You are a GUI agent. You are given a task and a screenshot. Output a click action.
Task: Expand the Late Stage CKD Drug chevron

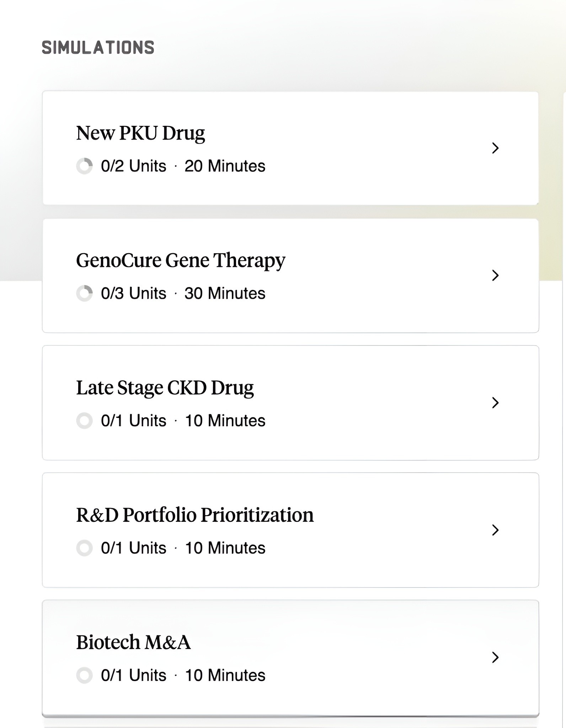(x=495, y=403)
